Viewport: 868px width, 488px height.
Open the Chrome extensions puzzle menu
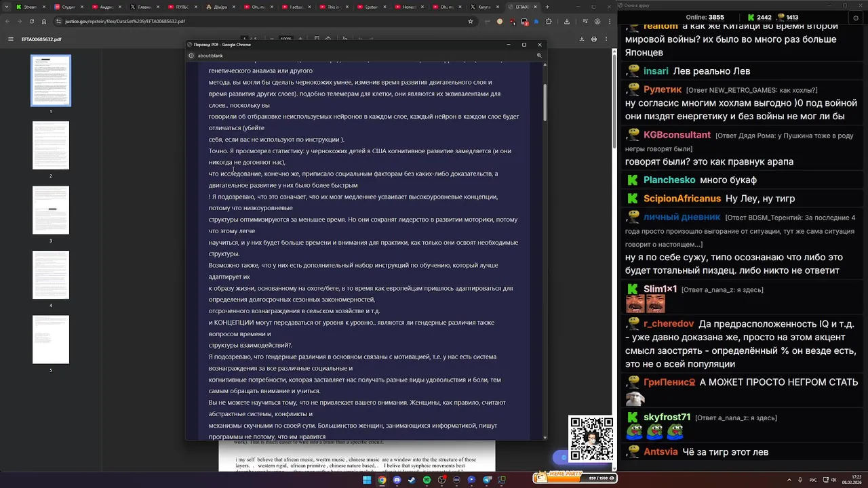[x=549, y=22]
